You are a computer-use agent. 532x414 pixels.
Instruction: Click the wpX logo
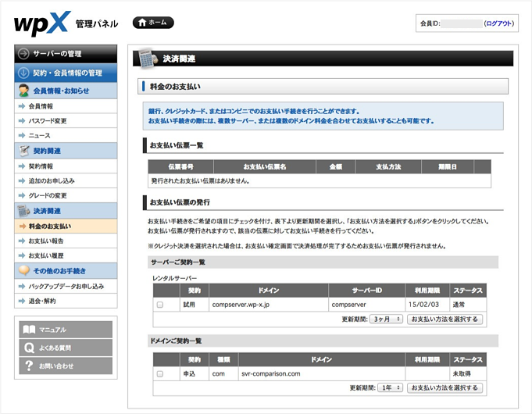[x=42, y=23]
